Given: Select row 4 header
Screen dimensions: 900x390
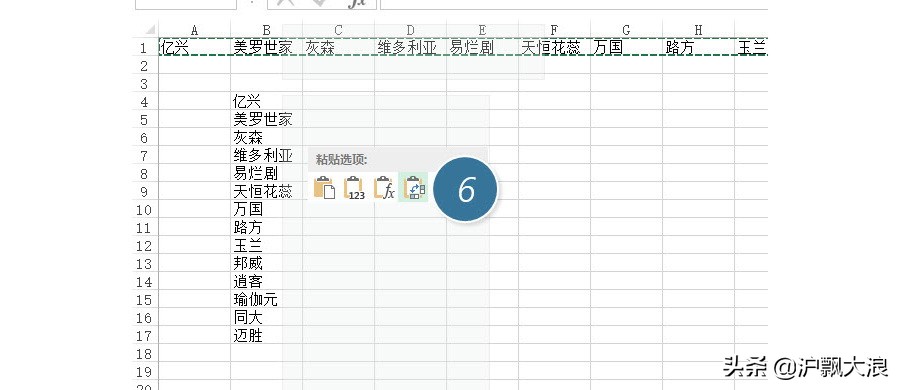Looking at the screenshot, I should (x=144, y=102).
